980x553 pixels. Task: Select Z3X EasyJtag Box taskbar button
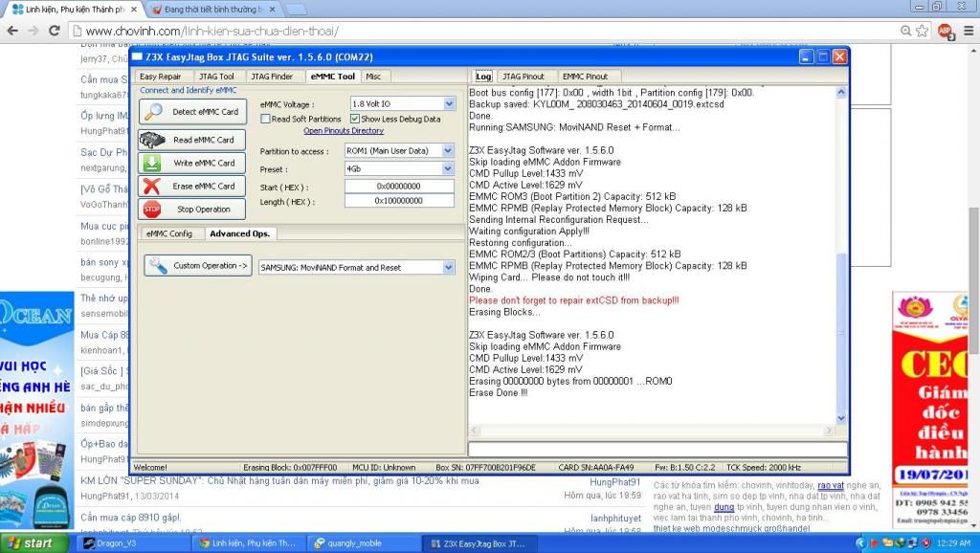[479, 543]
